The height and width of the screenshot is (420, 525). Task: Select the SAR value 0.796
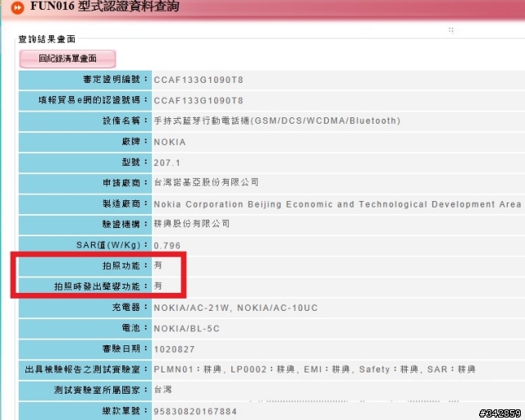pyautogui.click(x=167, y=246)
